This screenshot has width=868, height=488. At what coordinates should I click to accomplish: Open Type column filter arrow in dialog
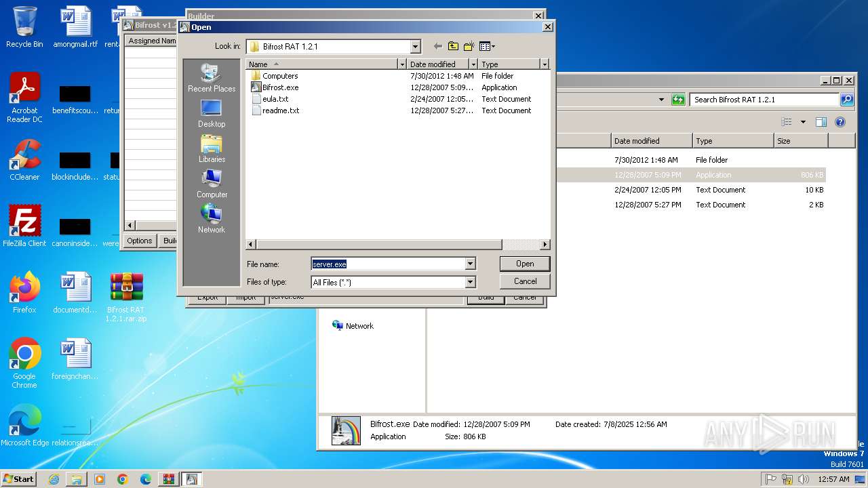click(544, 64)
